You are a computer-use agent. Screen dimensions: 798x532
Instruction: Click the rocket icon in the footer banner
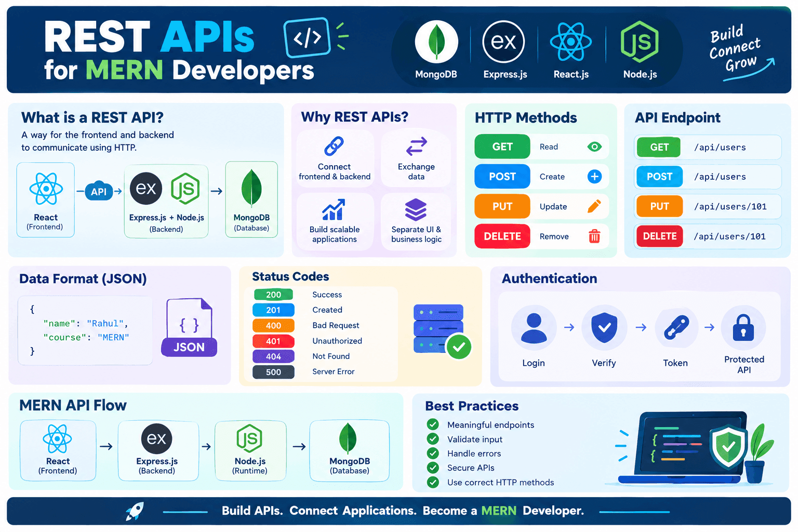[135, 511]
